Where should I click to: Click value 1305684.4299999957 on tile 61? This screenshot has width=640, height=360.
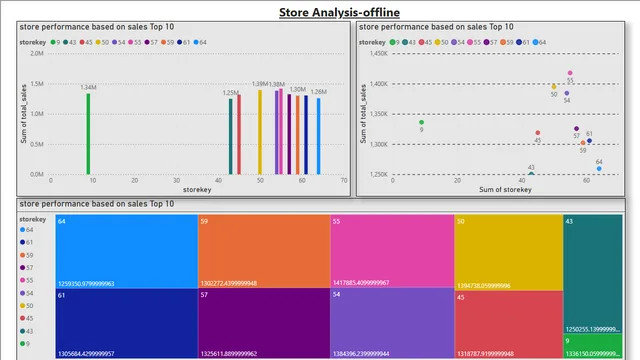pyautogui.click(x=86, y=353)
